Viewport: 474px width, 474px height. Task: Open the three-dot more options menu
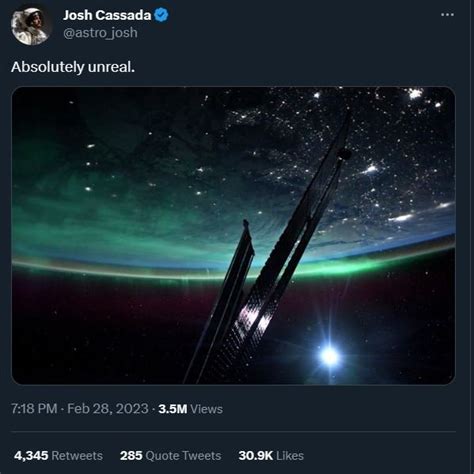pos(447,15)
